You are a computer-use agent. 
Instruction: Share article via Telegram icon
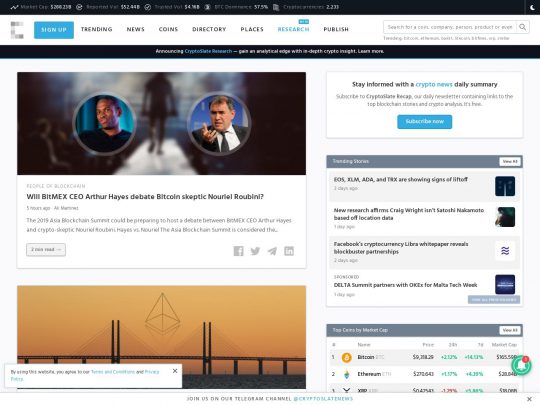272,251
